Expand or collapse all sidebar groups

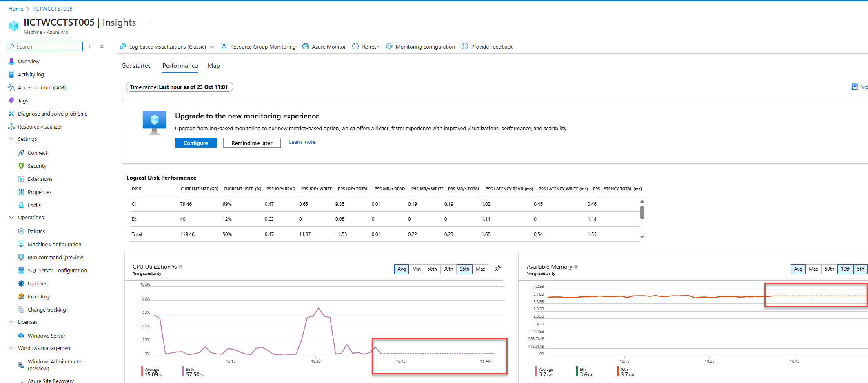tap(89, 47)
